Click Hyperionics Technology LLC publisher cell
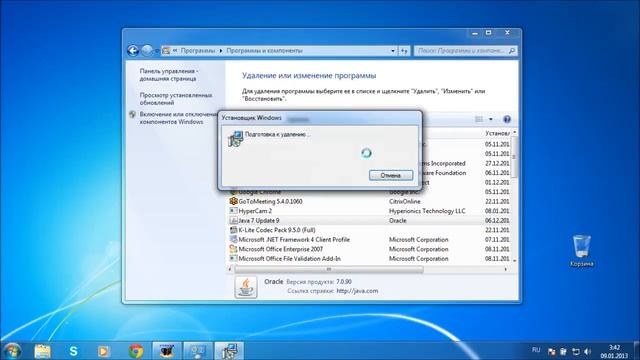The width and height of the screenshot is (640, 360). coord(427,211)
